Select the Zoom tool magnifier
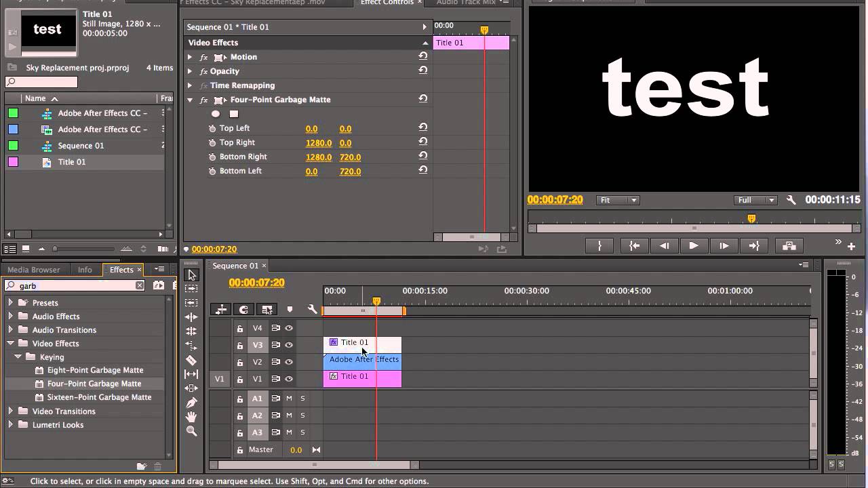This screenshot has height=488, width=868. (191, 431)
